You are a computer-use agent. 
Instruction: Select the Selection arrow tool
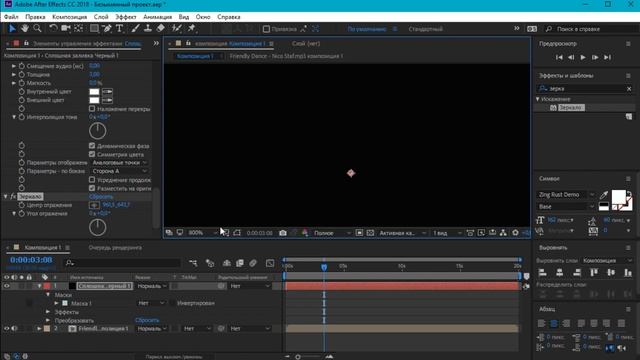pos(12,28)
